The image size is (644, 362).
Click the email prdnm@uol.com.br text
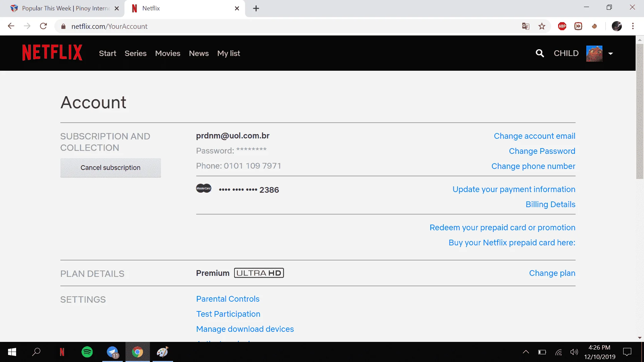point(233,136)
